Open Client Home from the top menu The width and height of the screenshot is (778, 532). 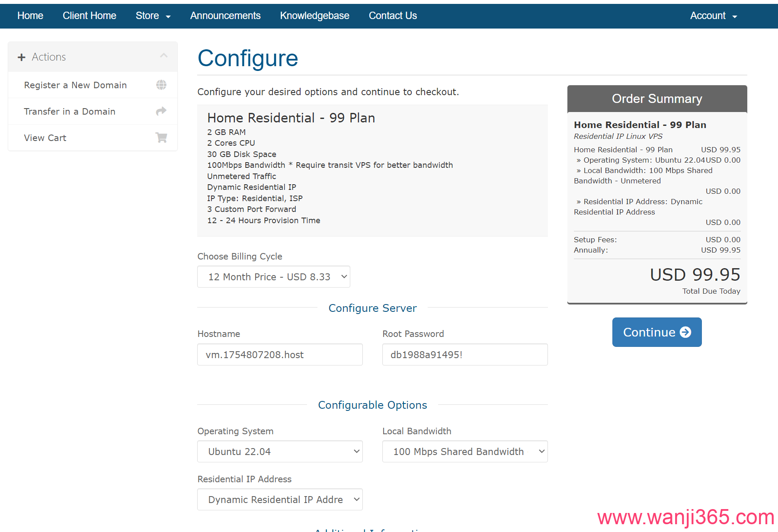pyautogui.click(x=89, y=16)
